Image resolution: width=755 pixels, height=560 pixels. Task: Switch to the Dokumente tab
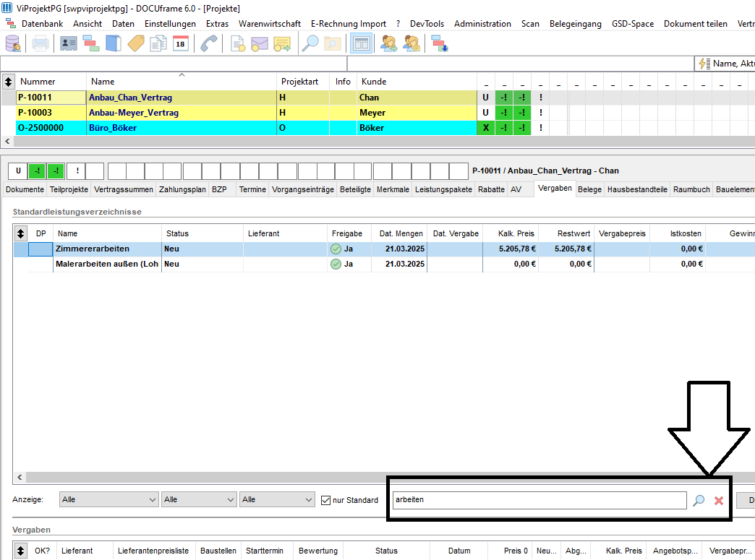pos(25,189)
